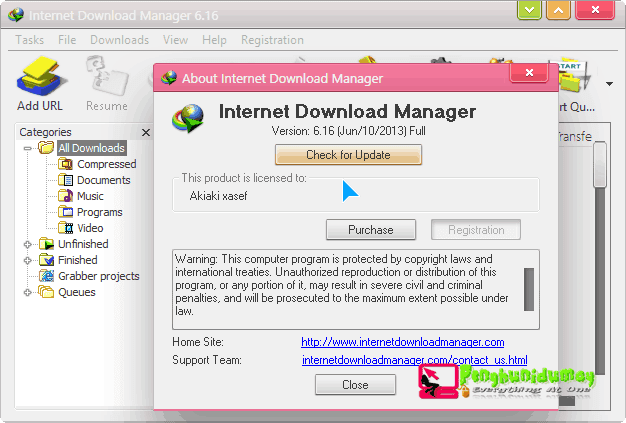Click the Music category icon
The image size is (626, 423).
coord(65,196)
